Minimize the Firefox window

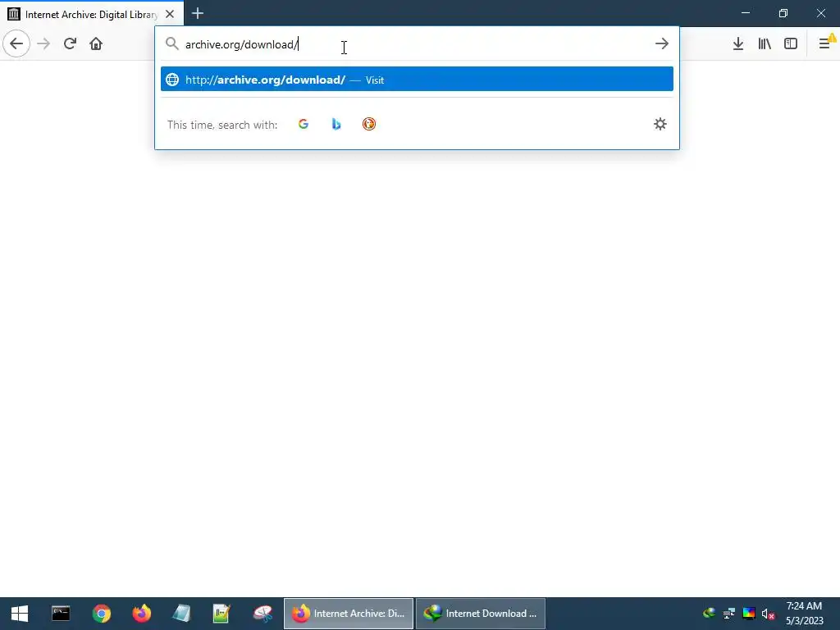746,13
